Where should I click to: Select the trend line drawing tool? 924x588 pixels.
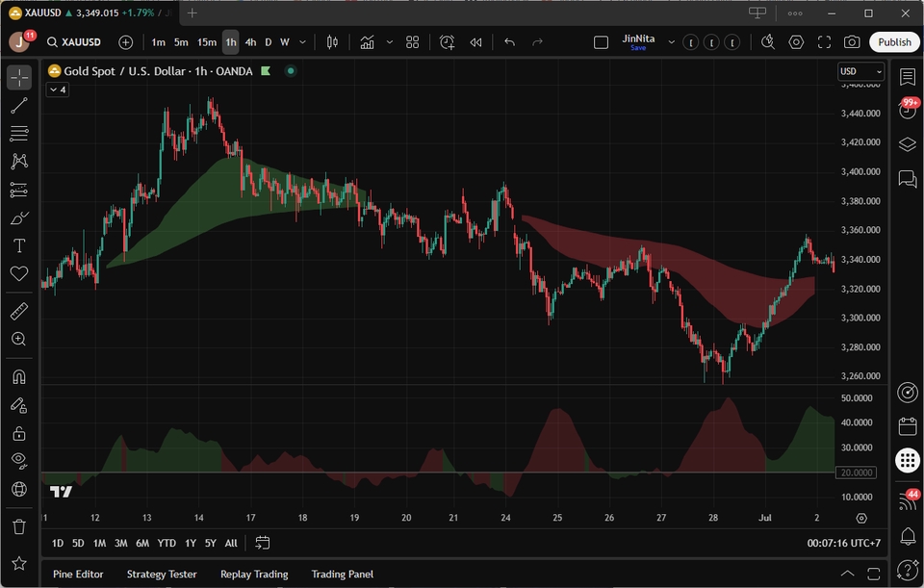pyautogui.click(x=19, y=106)
